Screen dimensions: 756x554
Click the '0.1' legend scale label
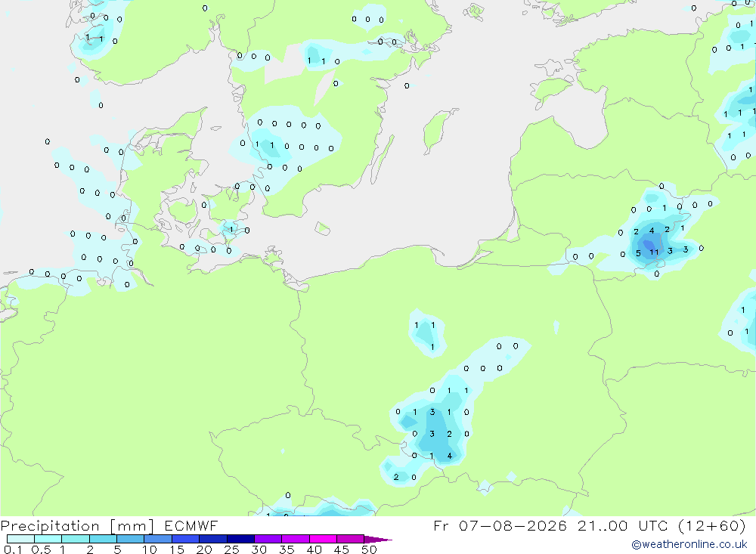(x=13, y=549)
